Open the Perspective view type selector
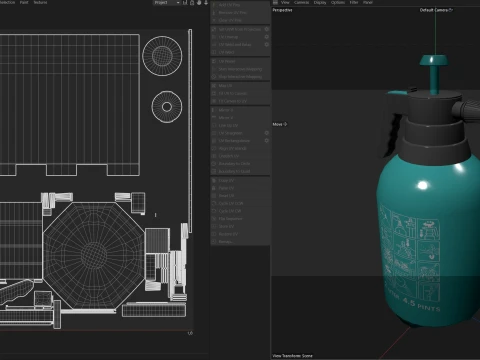Viewport: 480px width, 360px height. point(282,10)
